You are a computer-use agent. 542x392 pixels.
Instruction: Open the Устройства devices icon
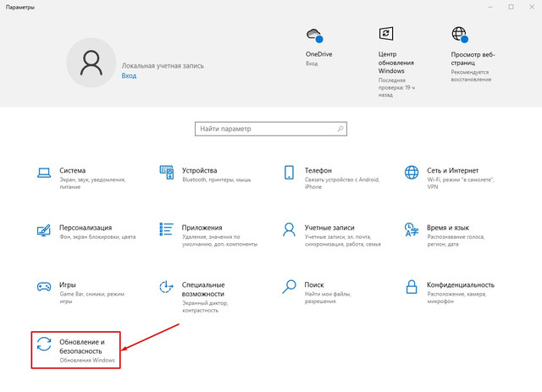click(167, 172)
